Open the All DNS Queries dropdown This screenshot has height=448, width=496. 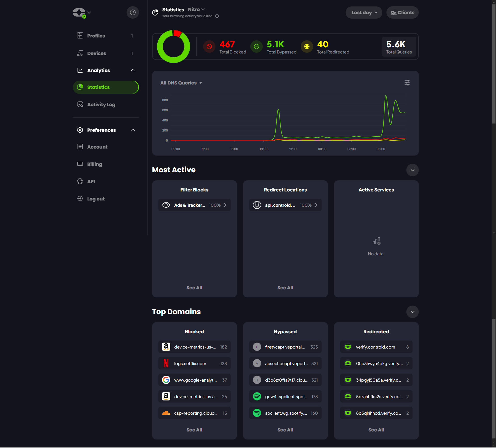coord(181,83)
